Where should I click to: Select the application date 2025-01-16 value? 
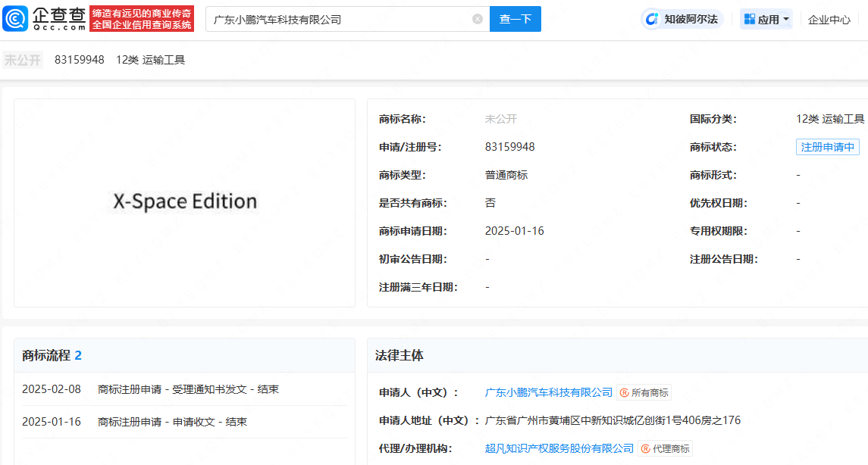pyautogui.click(x=514, y=231)
